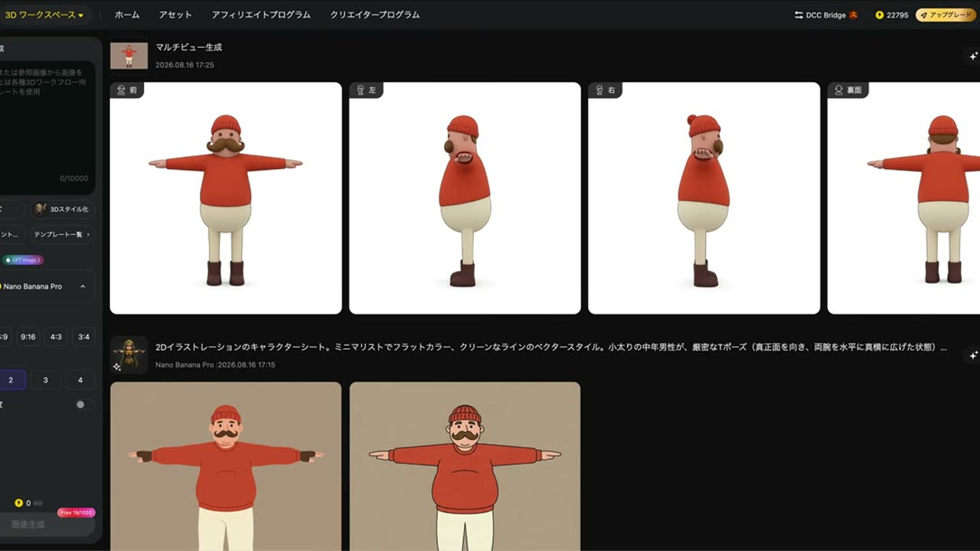Click the 2Dイラストレーション prompt text
The height and width of the screenshot is (551, 980).
[551, 347]
